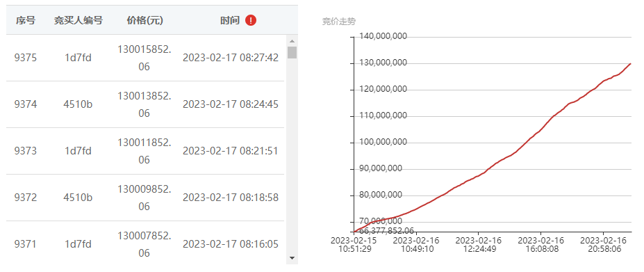Click the 竞价走势 chart title
This screenshot has height=272, width=644.
[x=339, y=22]
